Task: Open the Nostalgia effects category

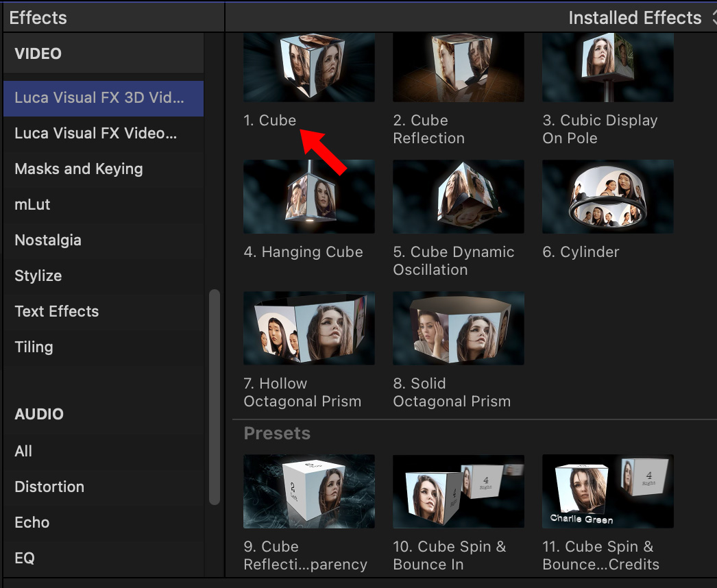Action: (48, 241)
